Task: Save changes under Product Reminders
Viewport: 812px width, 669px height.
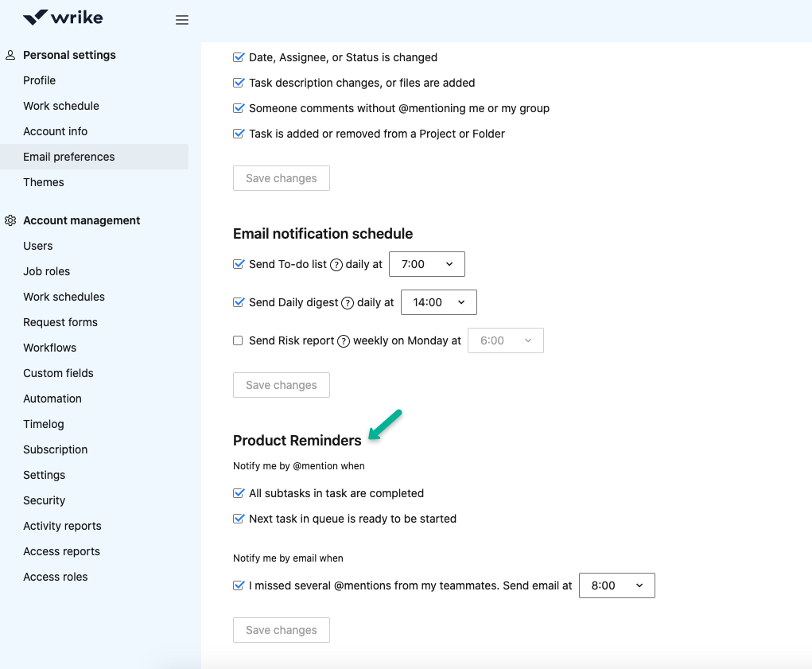Action: (282, 630)
